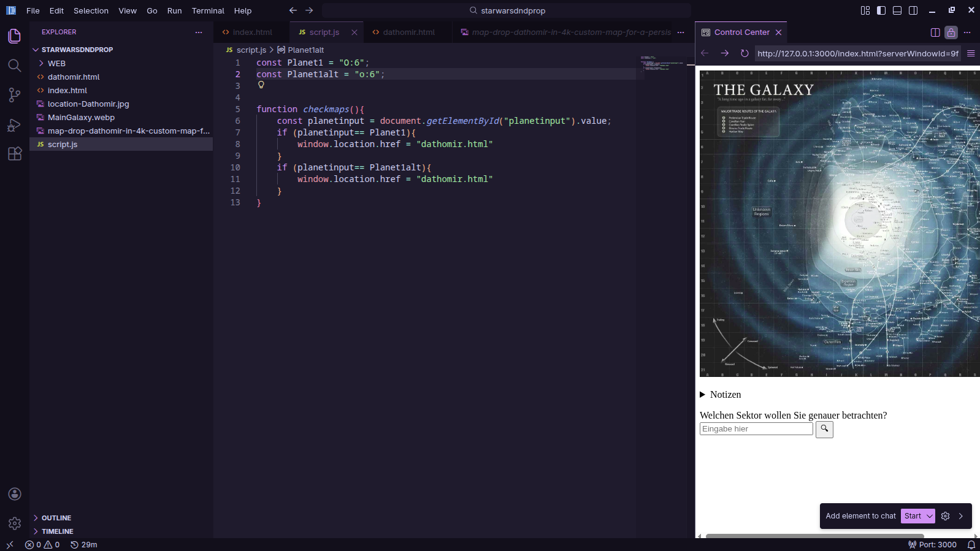This screenshot has height=551, width=980.
Task: Open Run and Debug view
Action: [x=15, y=125]
